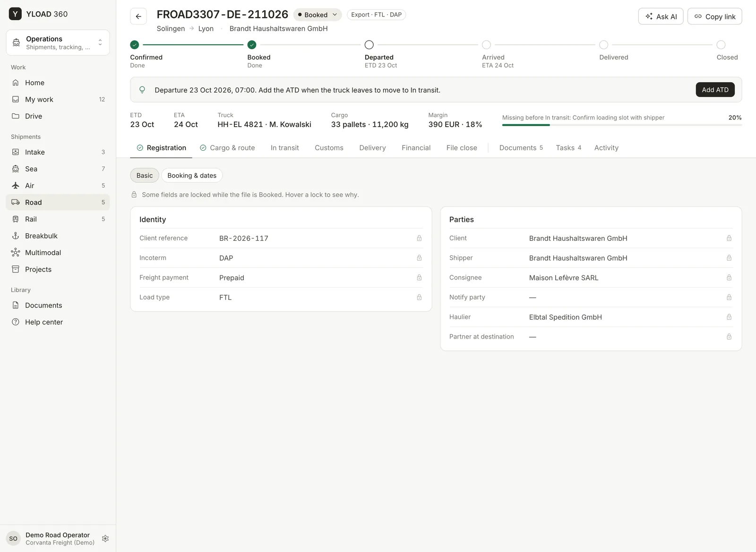Open Rail shipments list
This screenshot has width=756, height=552.
click(58, 219)
